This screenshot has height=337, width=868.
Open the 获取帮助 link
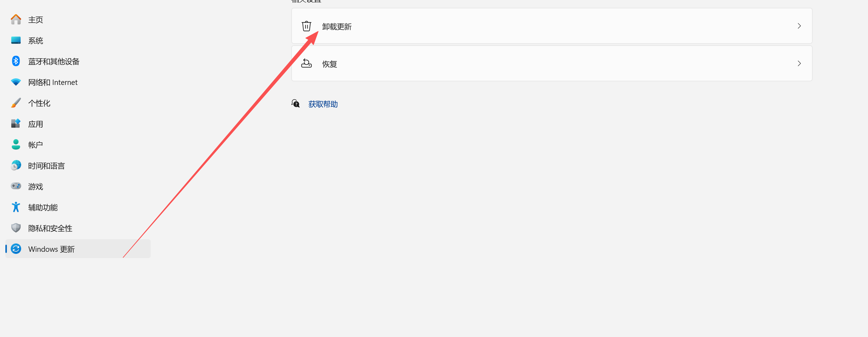(323, 104)
